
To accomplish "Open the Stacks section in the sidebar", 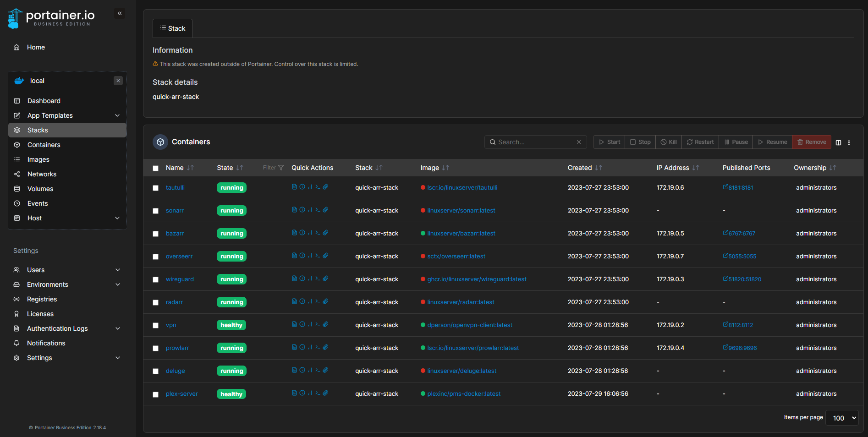I will (x=38, y=130).
